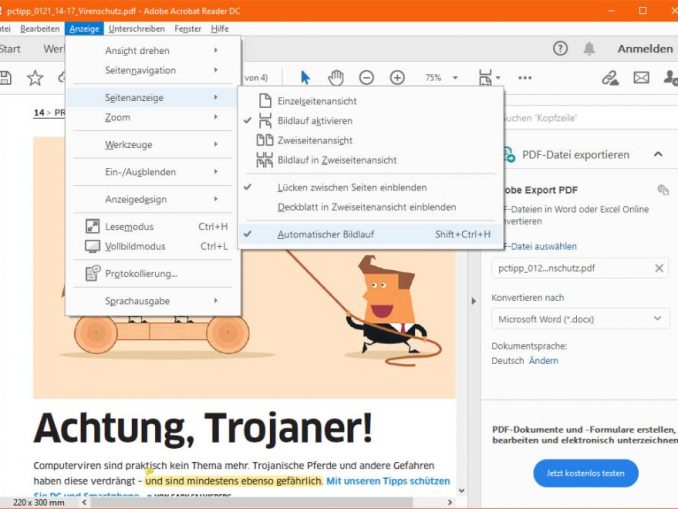The width and height of the screenshot is (678, 509).
Task: Enable Deckblatt in Zweiseitenansicht einblenden
Action: [x=371, y=207]
